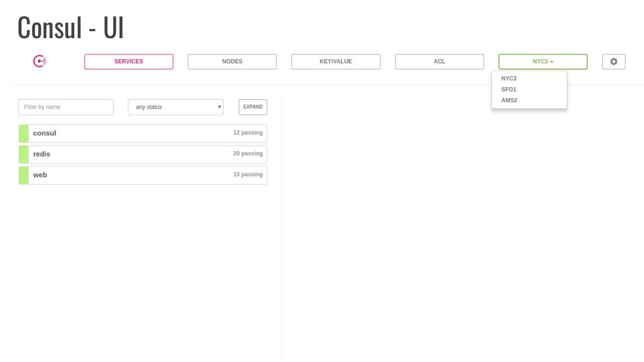Image resolution: width=644 pixels, height=362 pixels.
Task: Toggle the NYC3 datacenter dropdown
Action: 543,61
